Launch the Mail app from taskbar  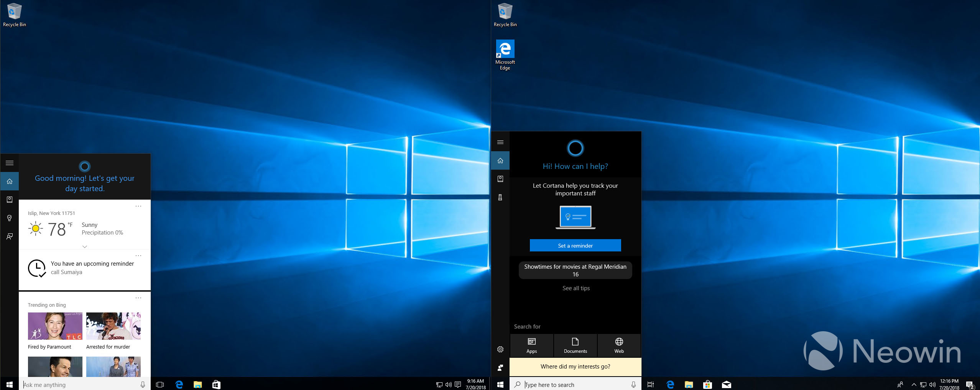(726, 385)
